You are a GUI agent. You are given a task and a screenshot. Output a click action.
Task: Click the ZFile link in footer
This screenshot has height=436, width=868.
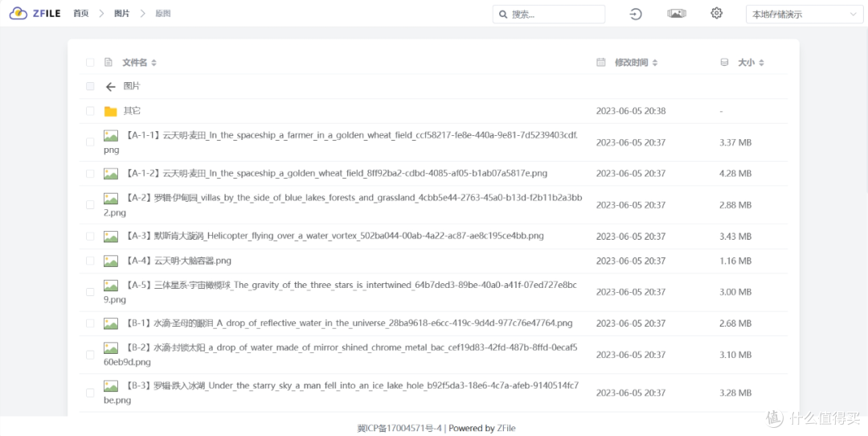(506, 428)
